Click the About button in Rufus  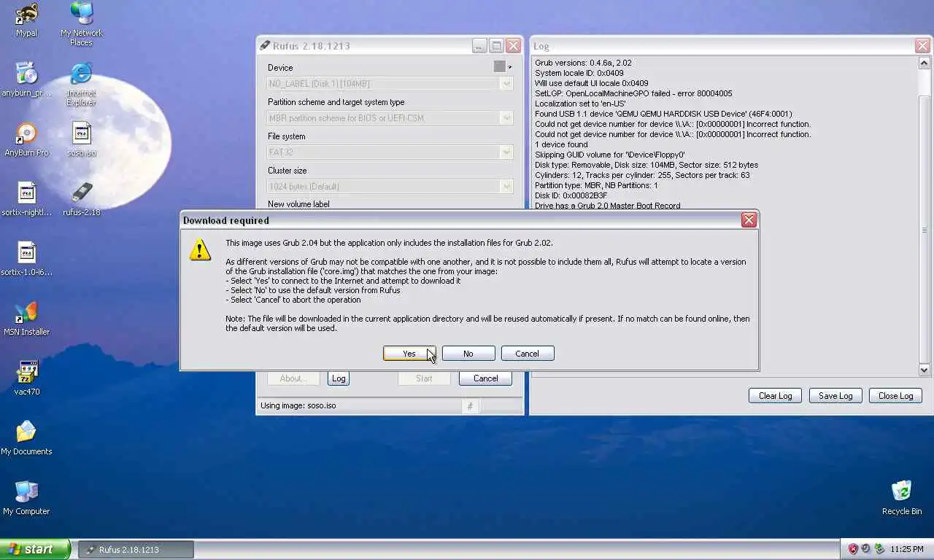click(292, 378)
